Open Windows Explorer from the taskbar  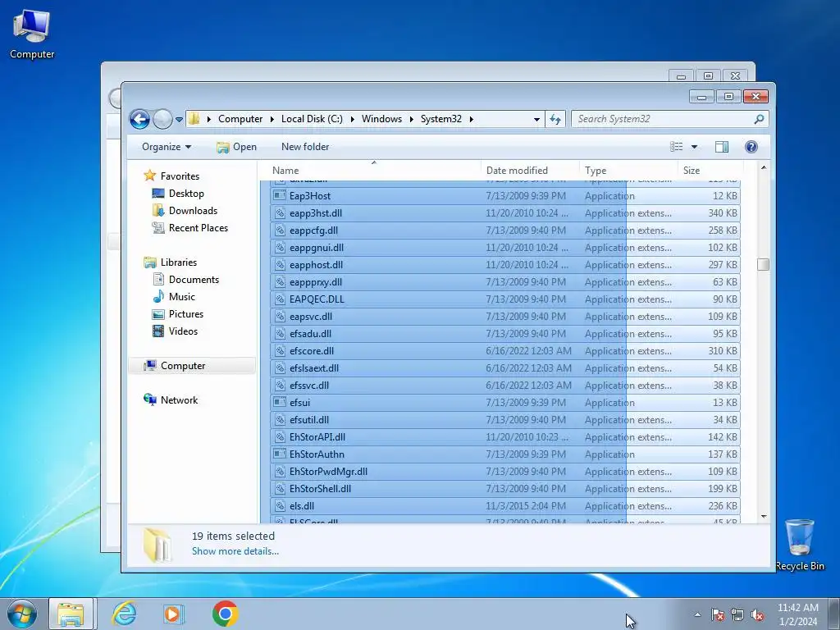tap(71, 614)
